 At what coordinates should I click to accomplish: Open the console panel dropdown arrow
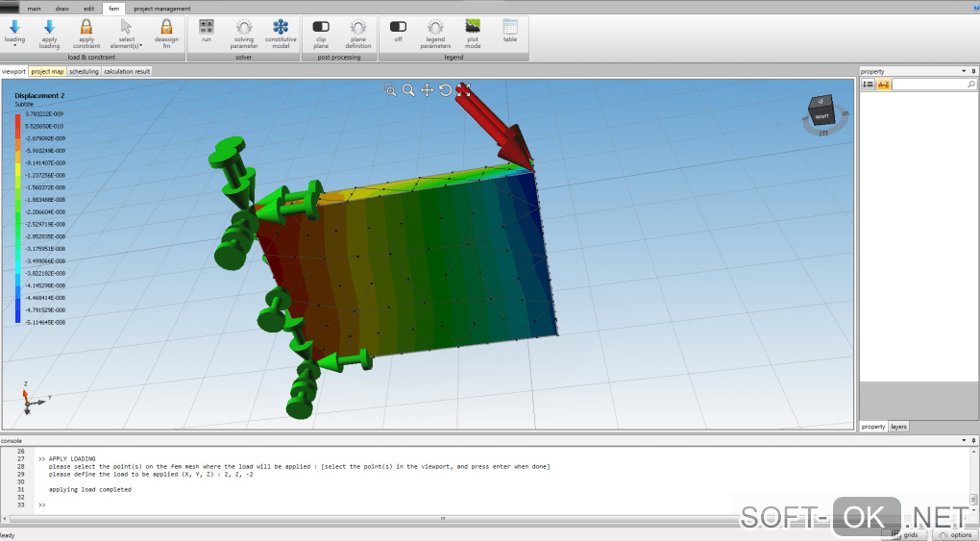coord(964,440)
